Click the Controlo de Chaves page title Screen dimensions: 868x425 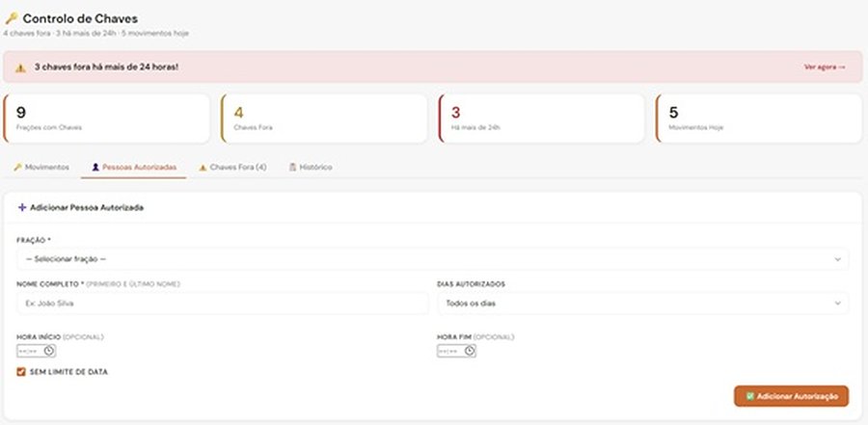(80, 18)
